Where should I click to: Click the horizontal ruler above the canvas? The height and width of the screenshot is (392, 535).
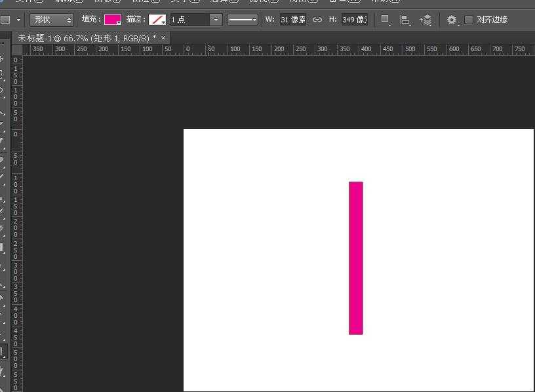[275, 50]
